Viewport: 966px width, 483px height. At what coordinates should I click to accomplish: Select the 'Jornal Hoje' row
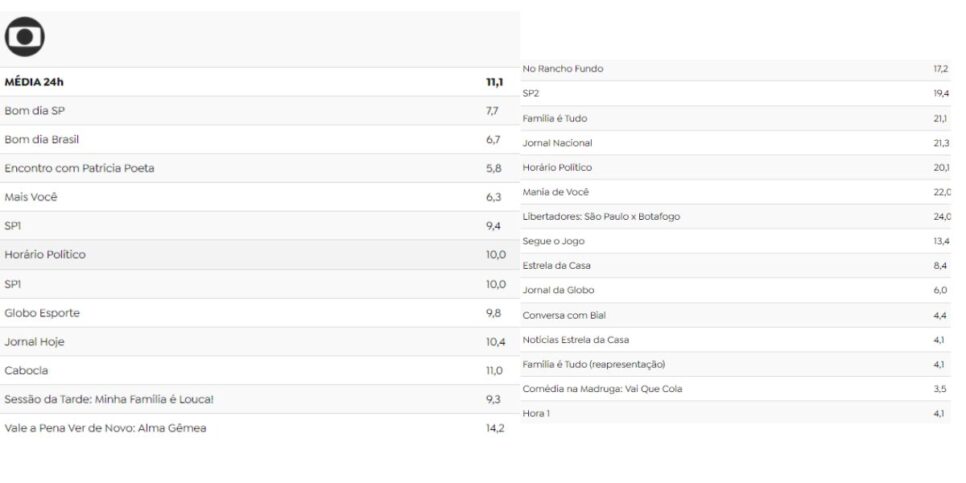(x=259, y=342)
